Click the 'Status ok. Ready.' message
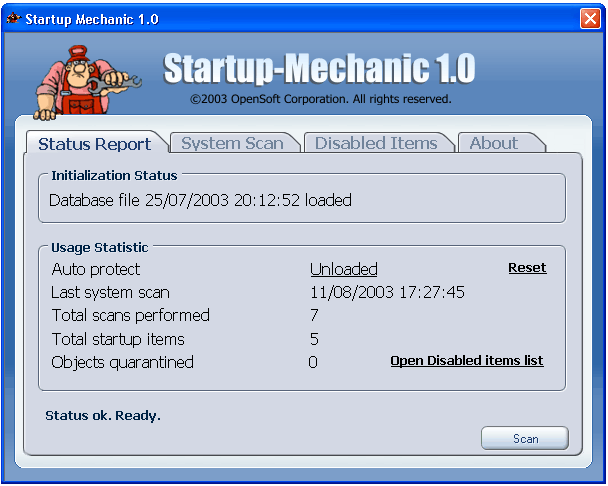Viewport: 608px width, 486px height. (103, 416)
